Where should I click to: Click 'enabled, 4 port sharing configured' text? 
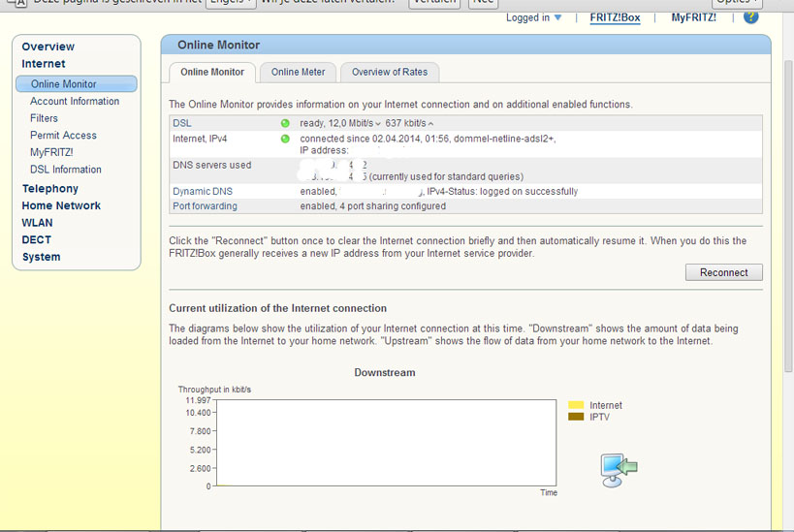coord(372,206)
